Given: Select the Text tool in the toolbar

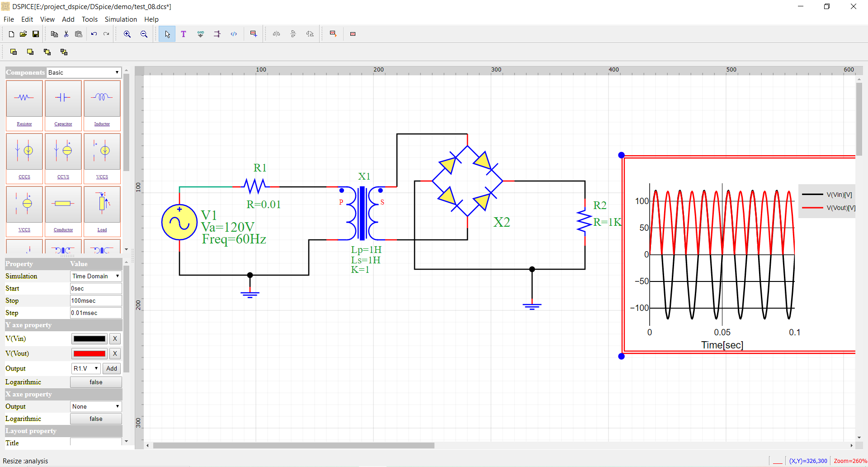Looking at the screenshot, I should click(184, 33).
